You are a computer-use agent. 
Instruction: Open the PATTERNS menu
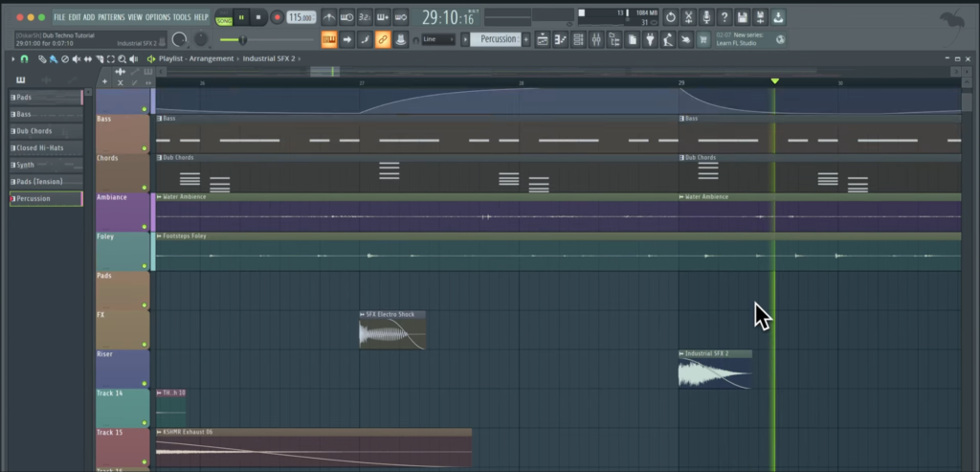111,17
